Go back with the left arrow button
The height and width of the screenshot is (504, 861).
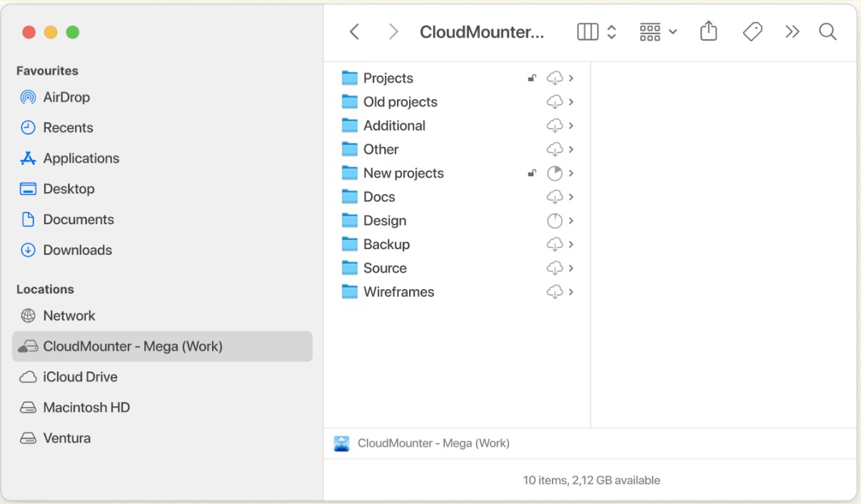pos(354,31)
